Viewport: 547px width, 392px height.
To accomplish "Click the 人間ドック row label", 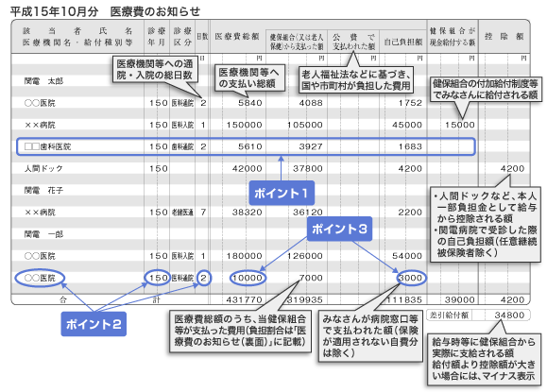I will [x=43, y=168].
